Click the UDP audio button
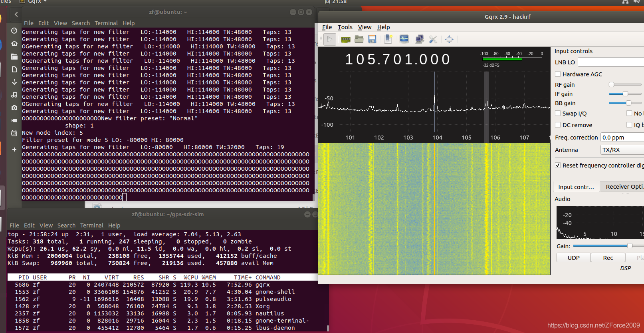Viewport: 644px width, 333px height. tap(574, 258)
